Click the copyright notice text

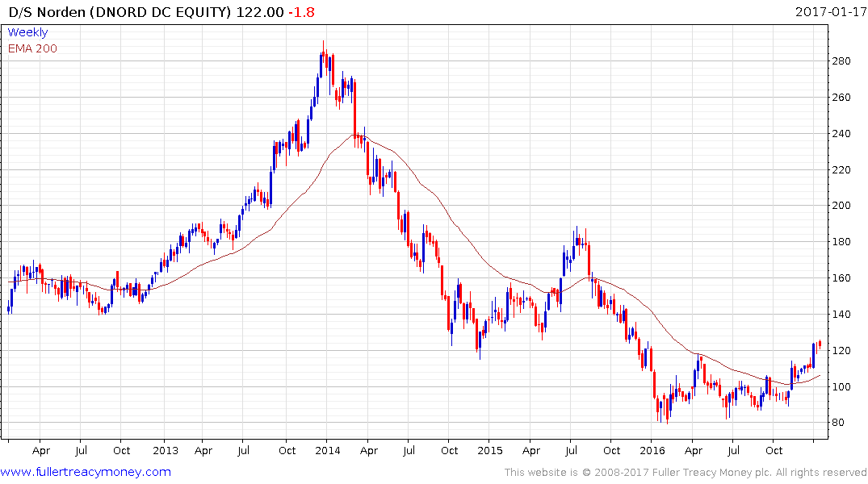pyautogui.click(x=686, y=473)
